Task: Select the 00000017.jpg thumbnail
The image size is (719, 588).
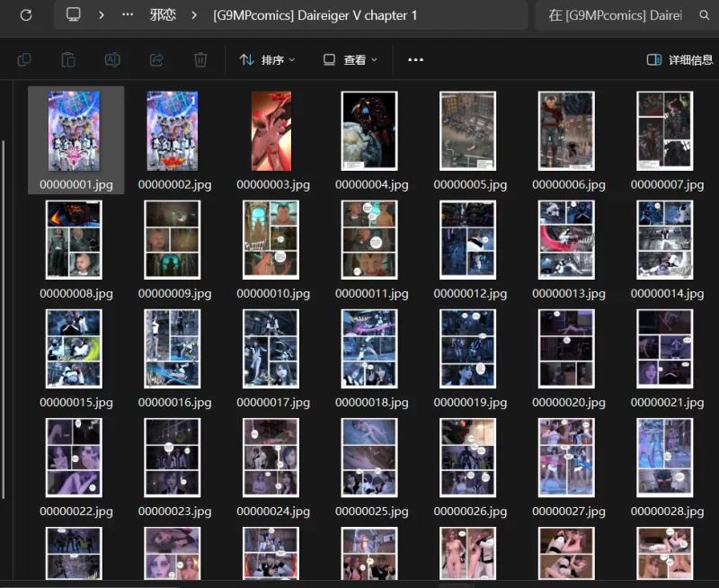Action: [x=271, y=349]
